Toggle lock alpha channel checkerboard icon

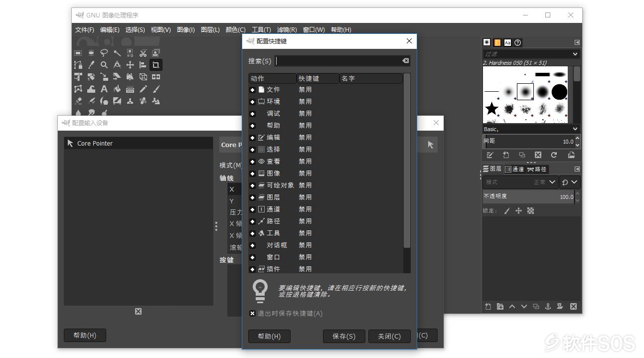[x=530, y=211]
